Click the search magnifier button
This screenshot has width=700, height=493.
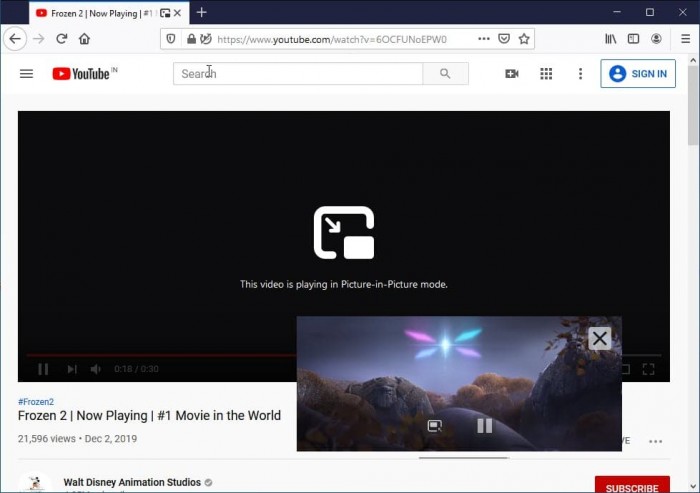pyautogui.click(x=445, y=74)
